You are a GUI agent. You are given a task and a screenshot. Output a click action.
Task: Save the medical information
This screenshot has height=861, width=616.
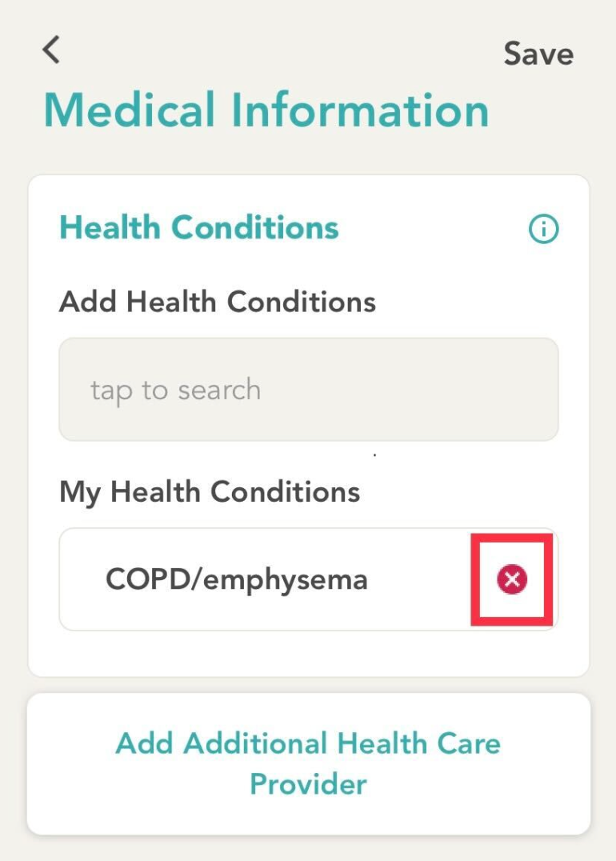click(x=538, y=54)
